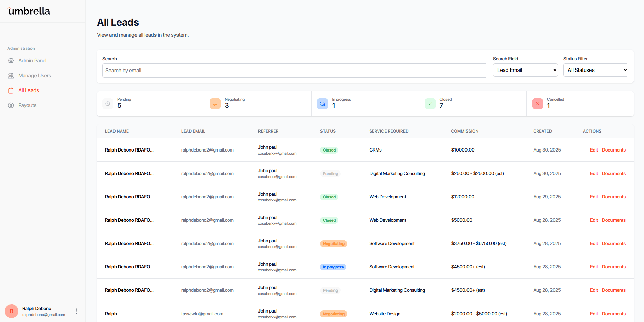Edit the Website Design lead
Screen dimensions: 644x322
point(594,314)
